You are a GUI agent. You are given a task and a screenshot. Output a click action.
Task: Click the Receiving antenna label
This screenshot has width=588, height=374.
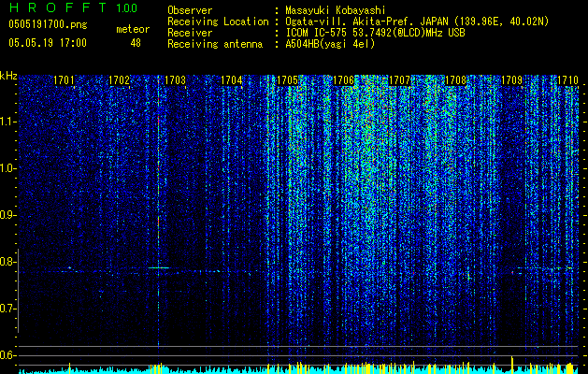(215, 44)
